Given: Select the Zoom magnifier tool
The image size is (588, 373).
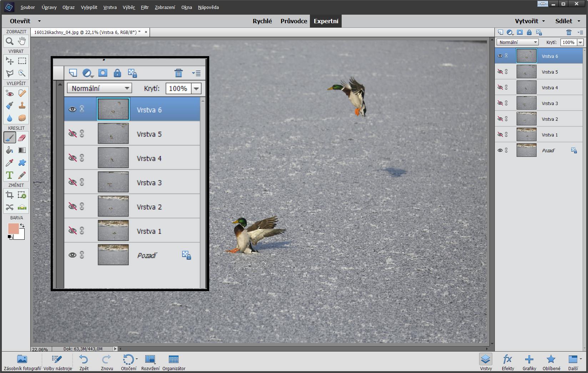Looking at the screenshot, I should pyautogui.click(x=10, y=41).
